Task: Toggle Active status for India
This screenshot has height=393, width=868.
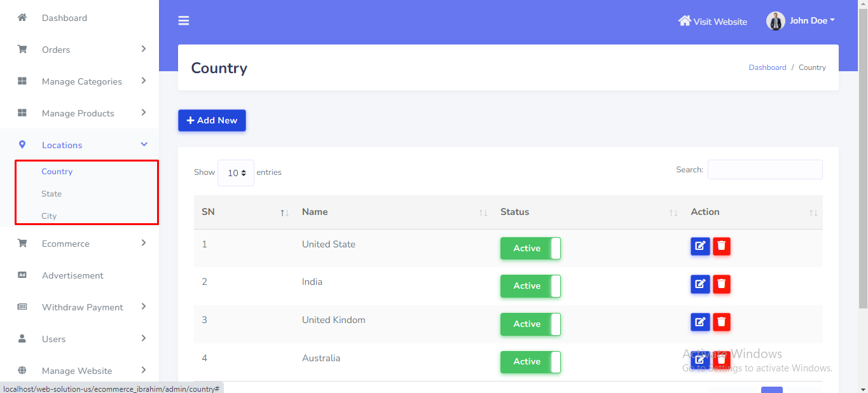Action: point(530,286)
